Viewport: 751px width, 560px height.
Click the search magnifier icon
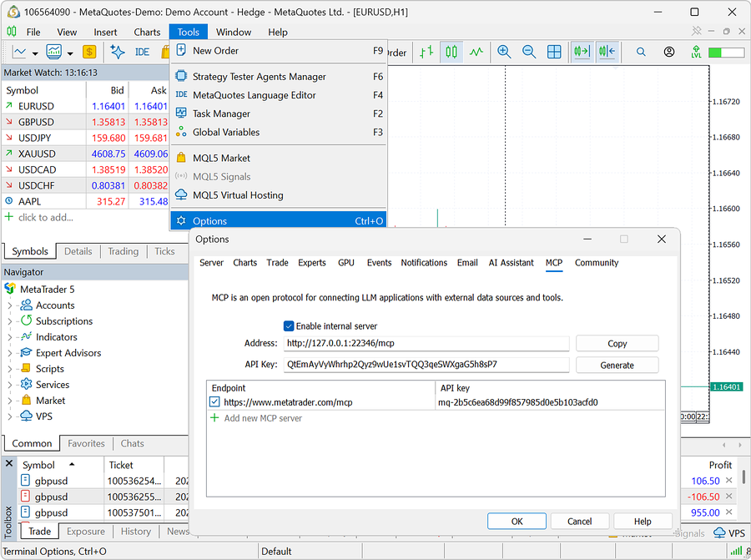(641, 52)
